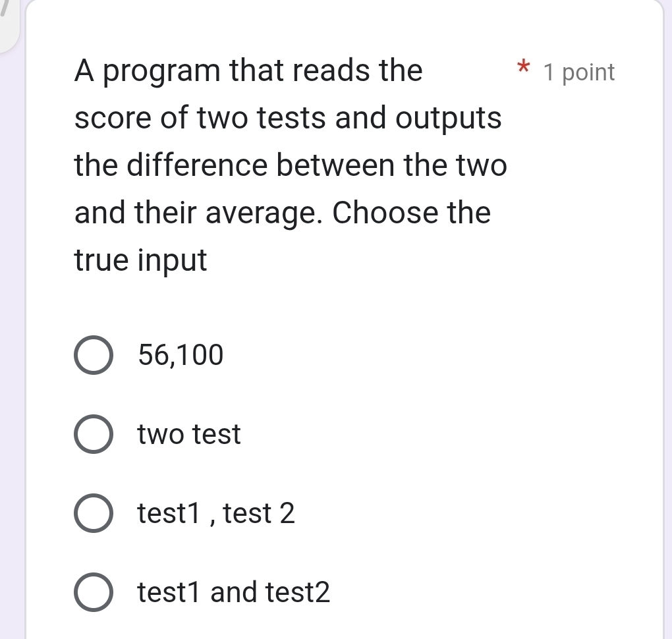Select the radio button for "test1 , test 2"
The height and width of the screenshot is (639, 672).
[93, 513]
